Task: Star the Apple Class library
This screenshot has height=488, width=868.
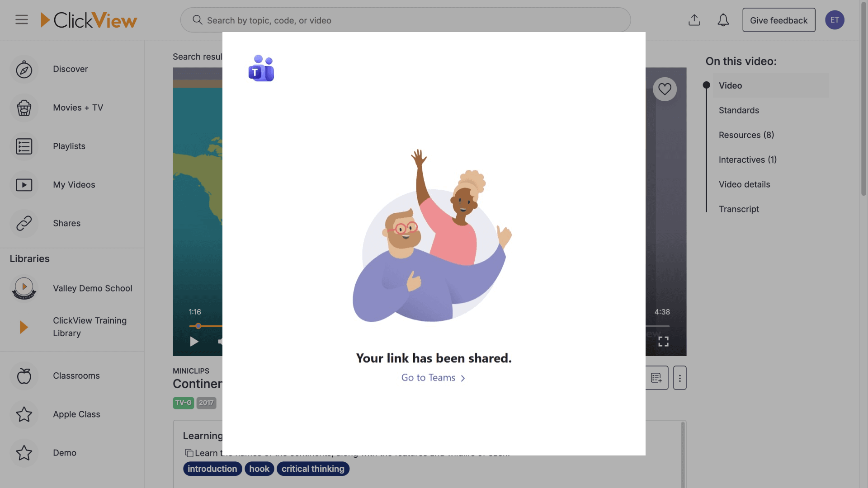Action: pyautogui.click(x=24, y=414)
